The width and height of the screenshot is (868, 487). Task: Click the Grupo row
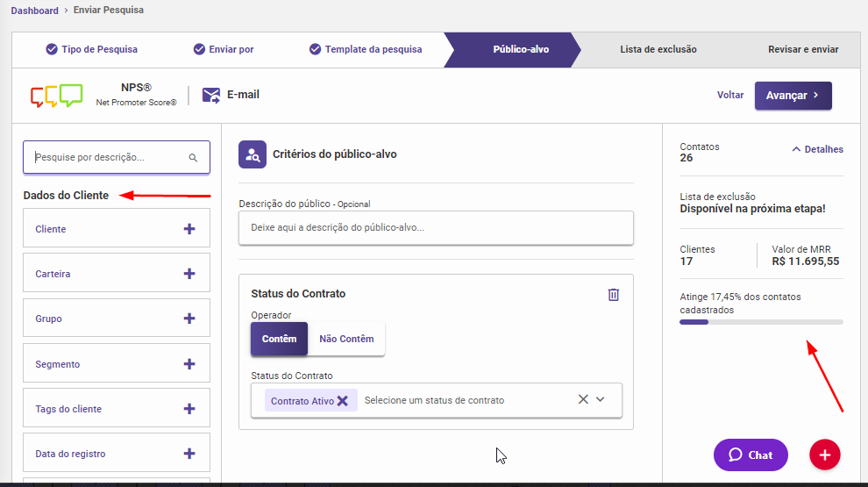coord(117,318)
